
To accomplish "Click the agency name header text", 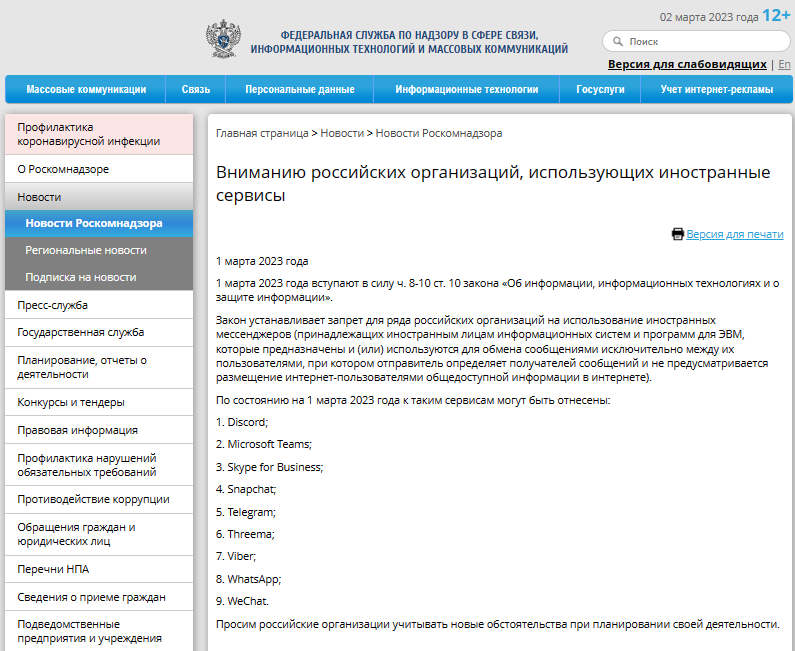I will [409, 42].
